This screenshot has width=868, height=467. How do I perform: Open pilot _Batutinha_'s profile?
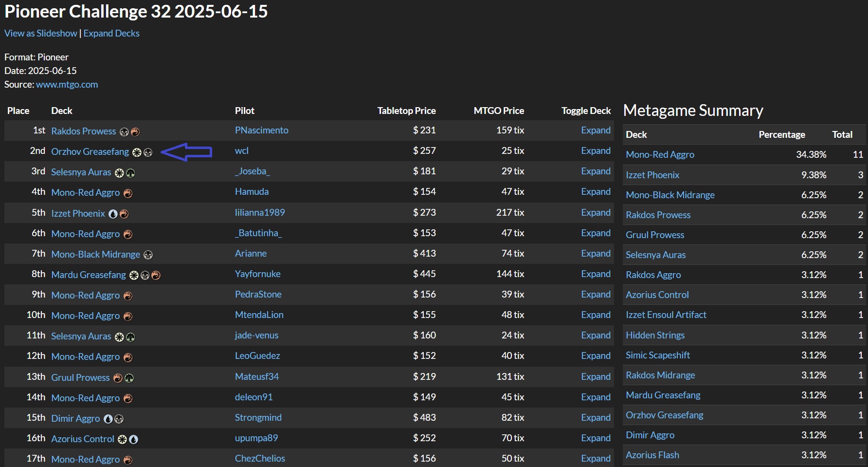point(258,233)
